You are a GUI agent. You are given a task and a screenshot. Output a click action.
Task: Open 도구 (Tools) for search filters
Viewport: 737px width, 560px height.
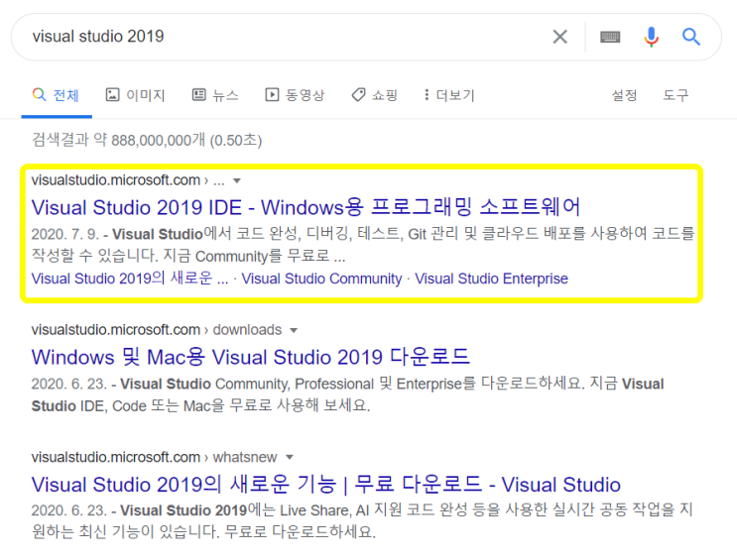pos(676,95)
